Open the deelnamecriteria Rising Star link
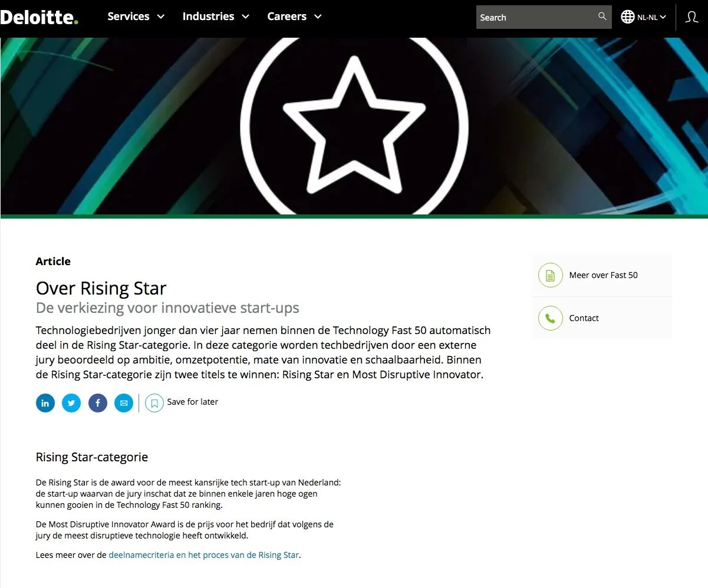The height and width of the screenshot is (588, 708). 203,555
